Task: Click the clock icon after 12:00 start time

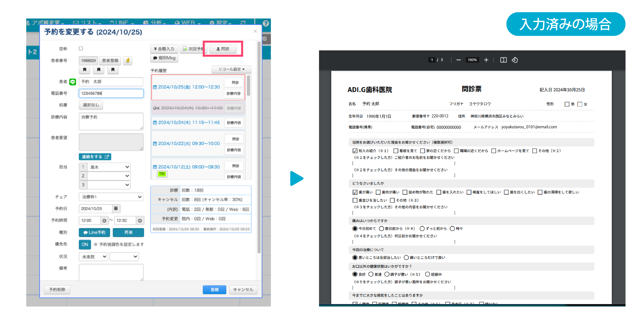Action: pyautogui.click(x=104, y=220)
